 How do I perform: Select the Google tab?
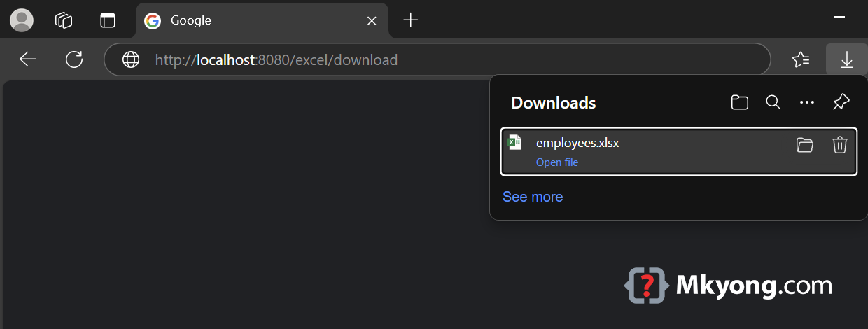(262, 21)
